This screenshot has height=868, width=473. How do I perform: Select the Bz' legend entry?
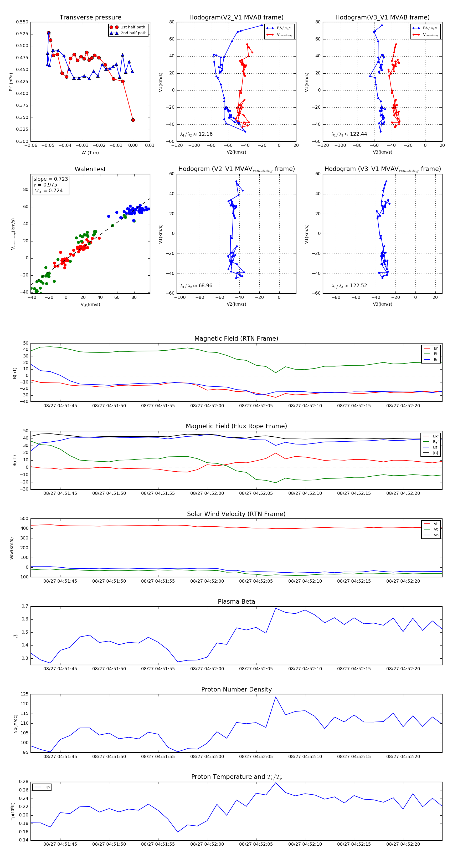click(x=431, y=447)
